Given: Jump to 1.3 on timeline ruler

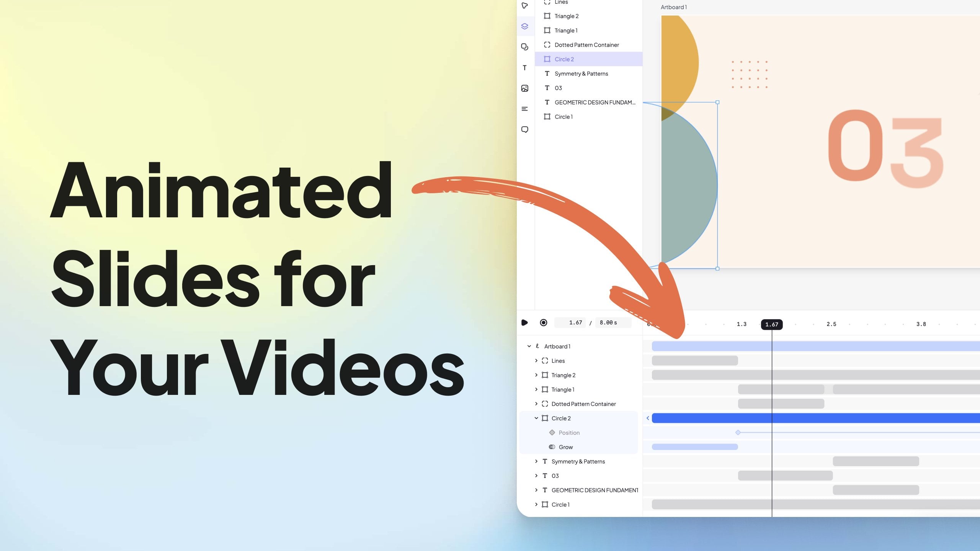Looking at the screenshot, I should click(x=742, y=324).
